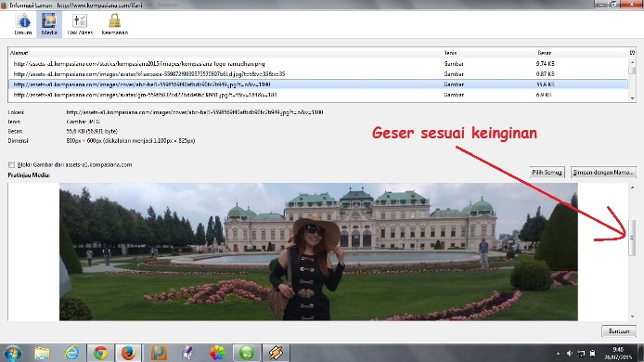Click the preview pane scroll-up arrow
This screenshot has width=644, height=362.
(632, 187)
